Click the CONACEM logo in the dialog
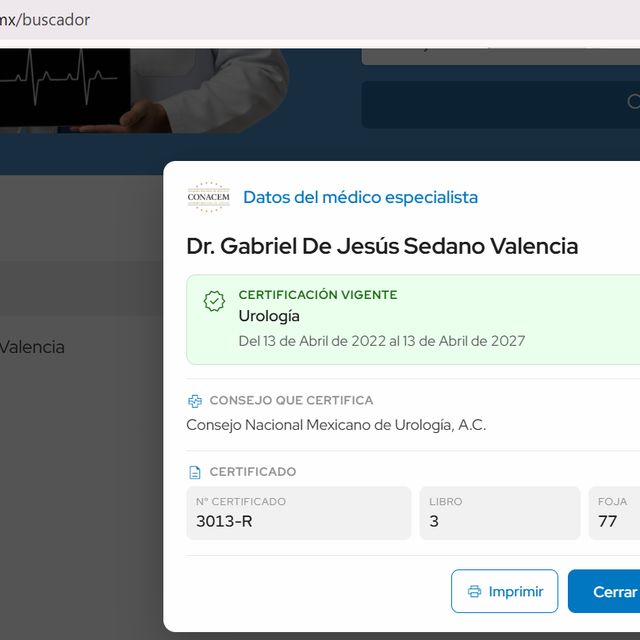 pyautogui.click(x=209, y=197)
